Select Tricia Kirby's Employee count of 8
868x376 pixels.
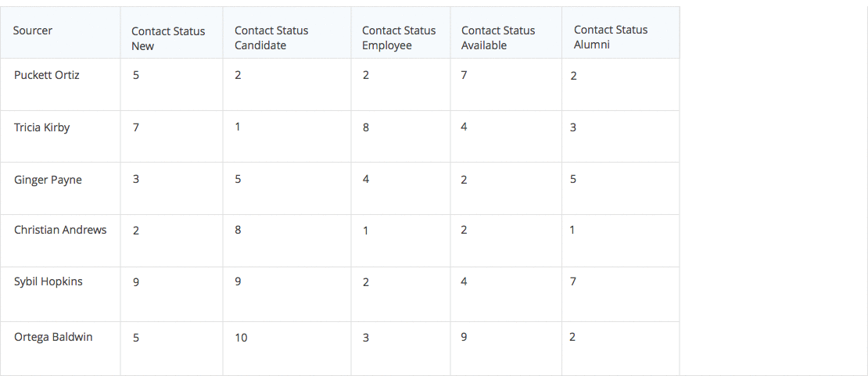366,127
